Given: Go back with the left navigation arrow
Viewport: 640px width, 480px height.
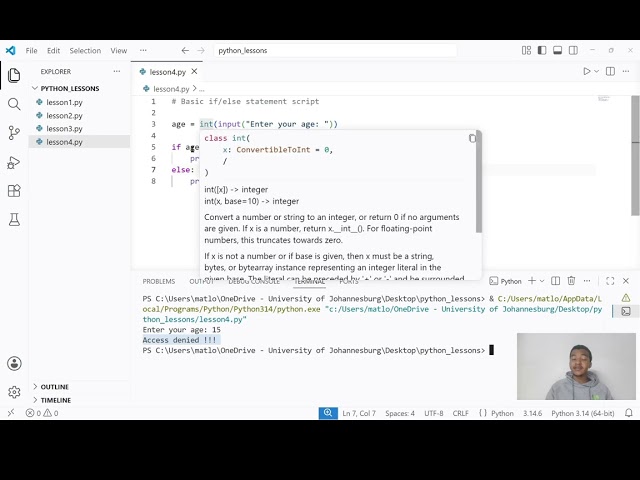Looking at the screenshot, I should click(185, 51).
